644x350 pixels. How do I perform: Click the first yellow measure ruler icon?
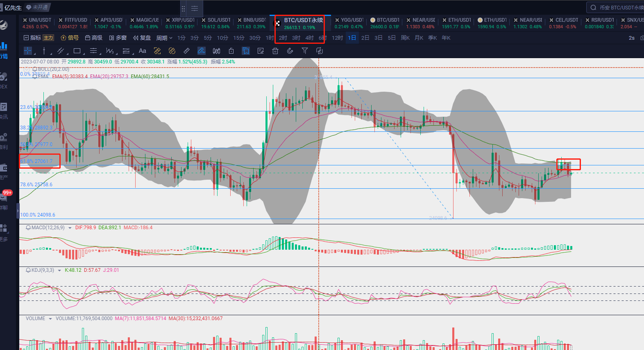click(157, 51)
